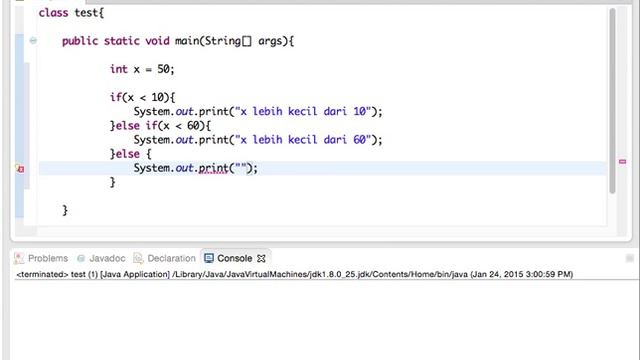Select the Console tab
The image size is (640, 360).
tap(234, 258)
